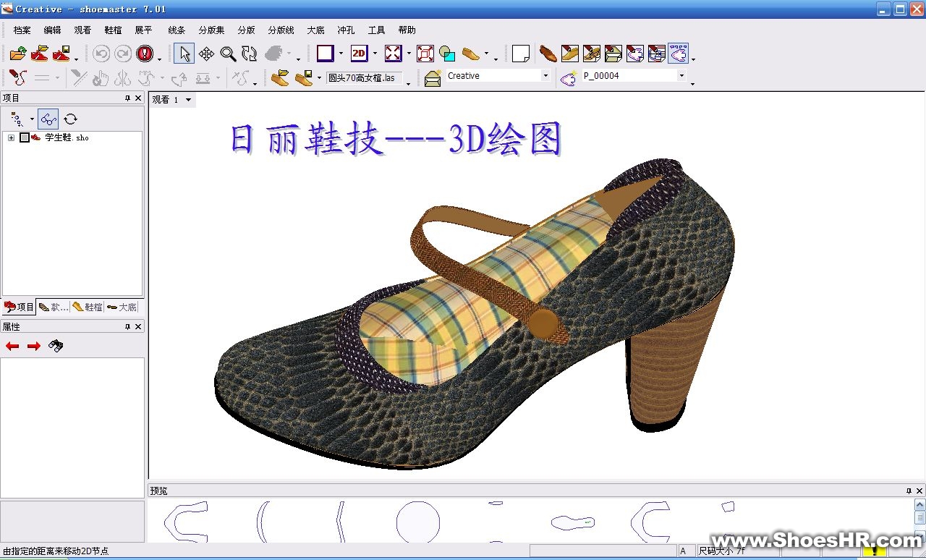Viewport: 926px width, 560px height.
Task: Toggle the highlighted pattern piece view icon
Action: point(678,54)
